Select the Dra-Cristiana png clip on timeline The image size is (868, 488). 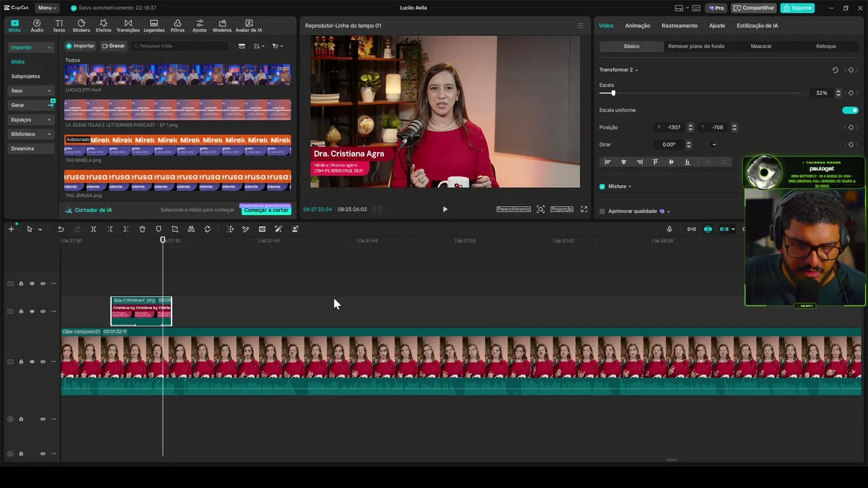pos(141,311)
